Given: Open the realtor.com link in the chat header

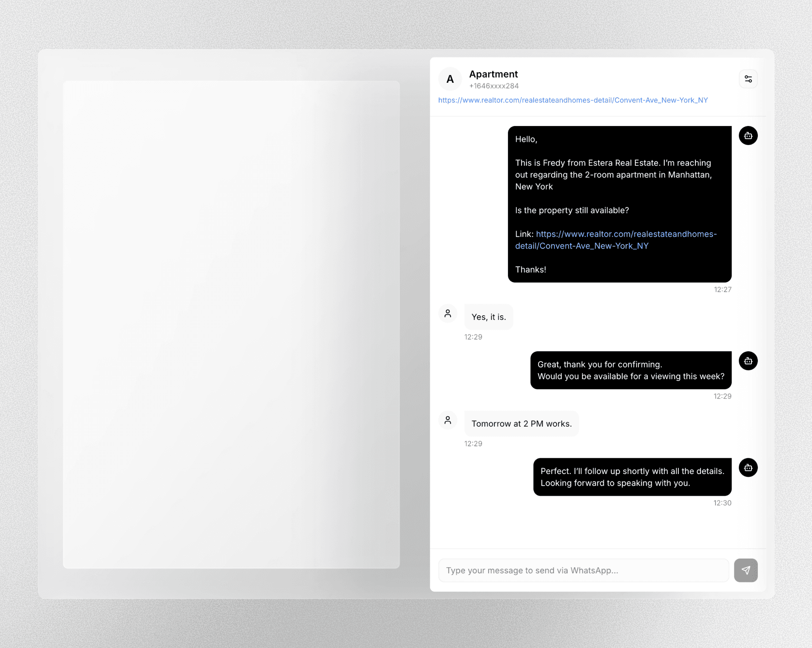Looking at the screenshot, I should 573,100.
